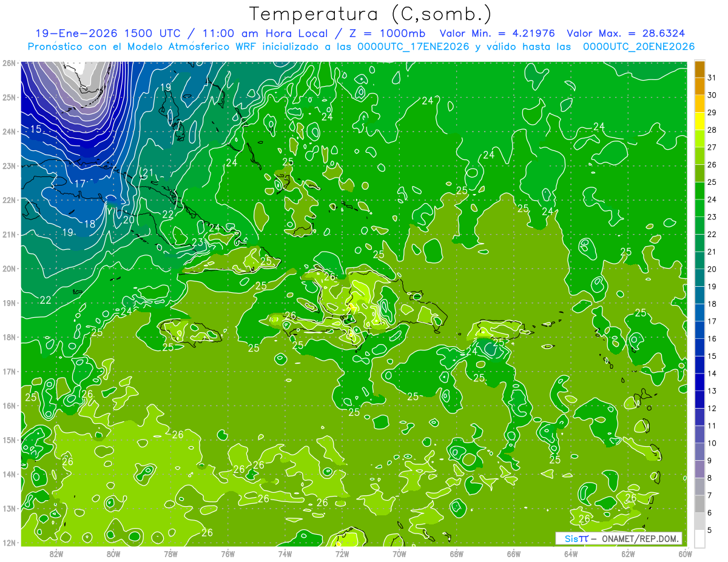Select the yellow legend swatch between 28 and 29

[699, 121]
